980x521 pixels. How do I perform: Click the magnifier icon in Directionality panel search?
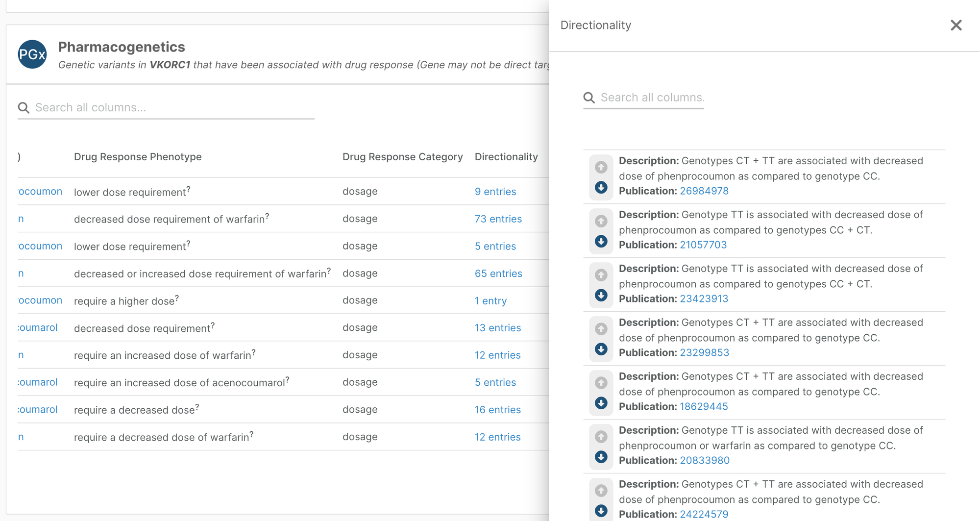pos(589,98)
